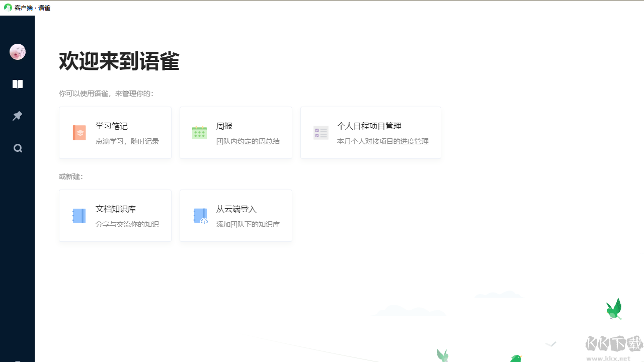The height and width of the screenshot is (362, 644).
Task: Open the 个人日程项目管理 card
Action: click(370, 132)
